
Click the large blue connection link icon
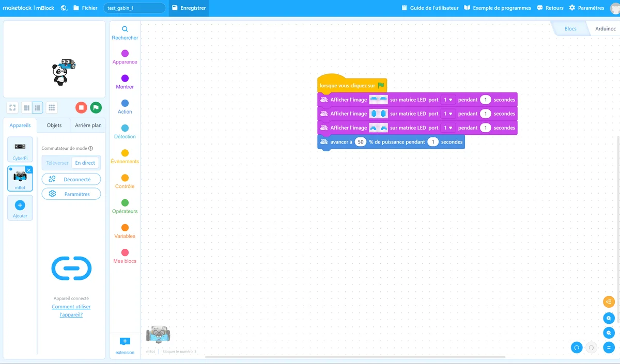tap(71, 268)
